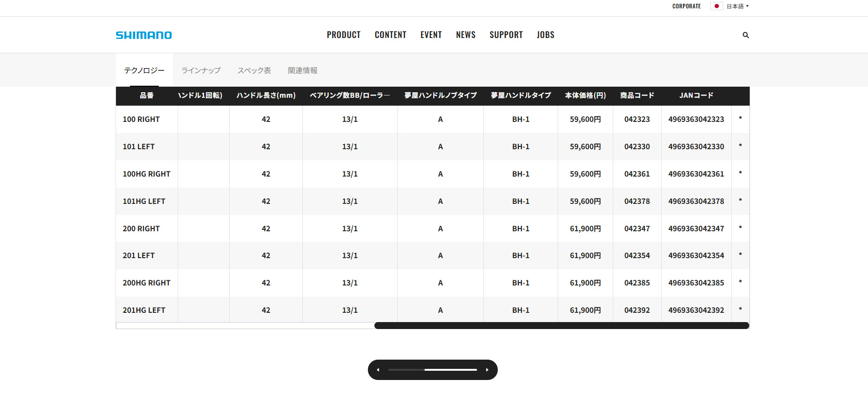868x418 pixels.
Task: Click the 200HG RIGHT model cell
Action: point(147,283)
